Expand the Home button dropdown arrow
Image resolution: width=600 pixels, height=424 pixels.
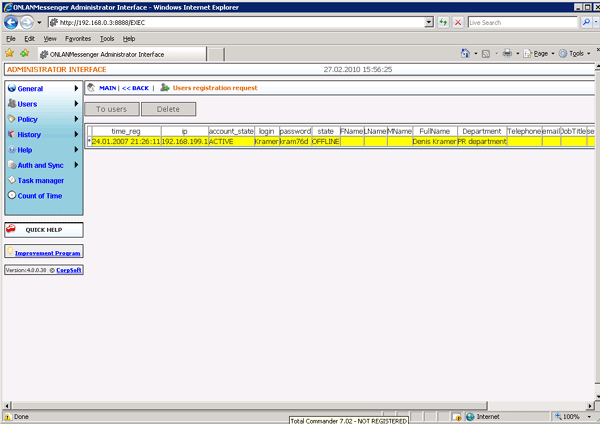(x=476, y=54)
